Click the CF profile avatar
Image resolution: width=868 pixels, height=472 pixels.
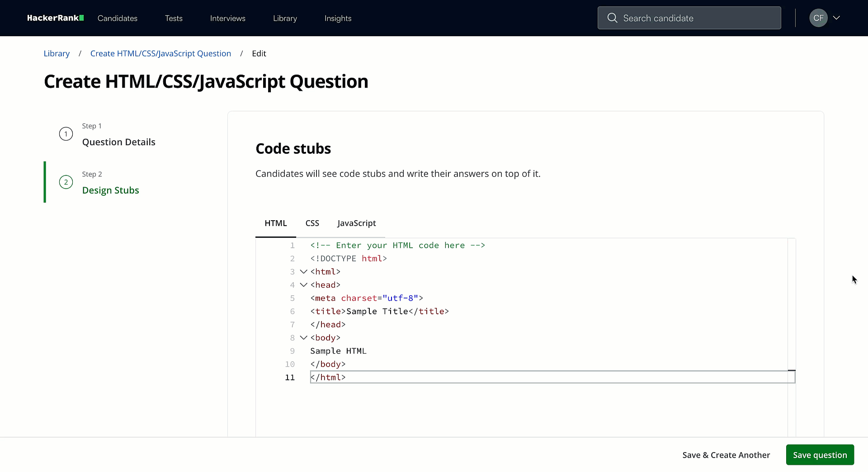coord(818,18)
